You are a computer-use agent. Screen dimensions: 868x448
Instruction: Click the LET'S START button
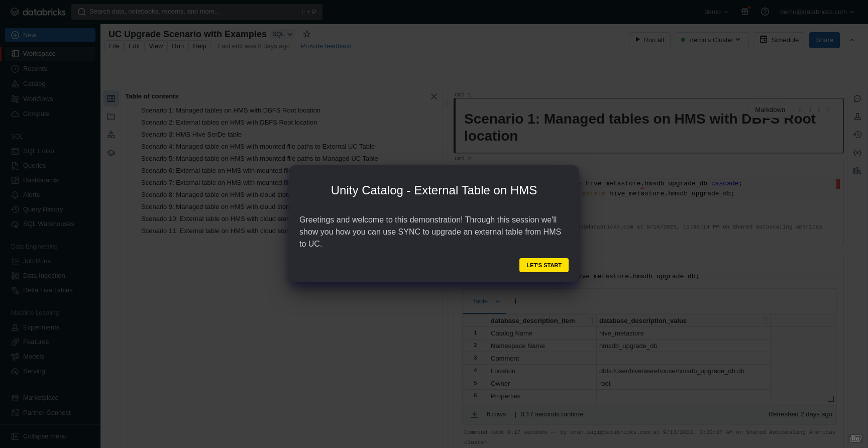click(544, 265)
